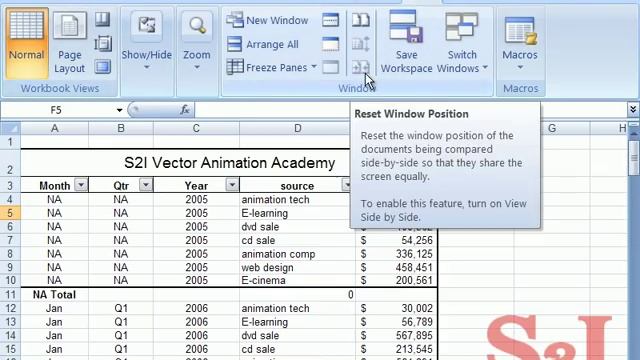The height and width of the screenshot is (360, 640).
Task: Expand the formula bar chevron
Action: 633,109
